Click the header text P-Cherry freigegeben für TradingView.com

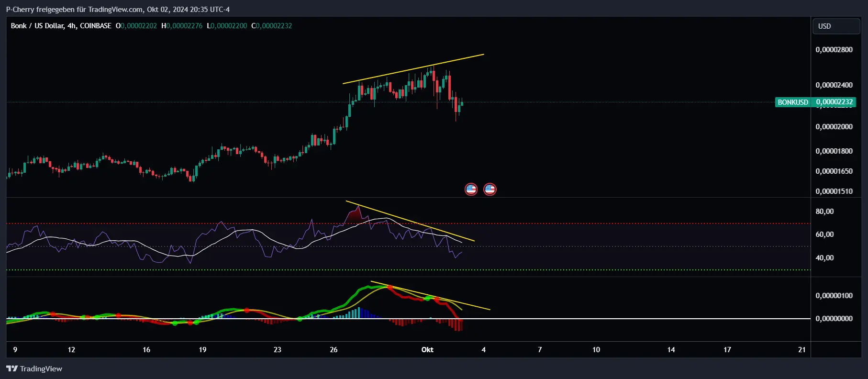point(75,9)
